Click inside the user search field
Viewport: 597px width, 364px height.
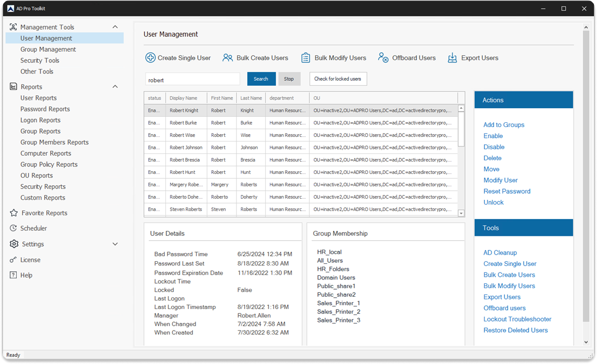[x=192, y=79]
